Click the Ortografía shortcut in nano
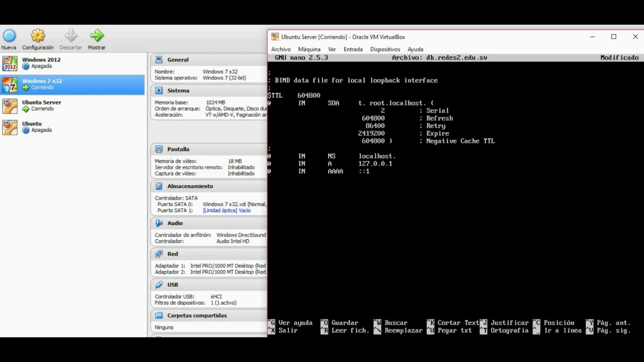The height and width of the screenshot is (362, 644). [x=505, y=330]
